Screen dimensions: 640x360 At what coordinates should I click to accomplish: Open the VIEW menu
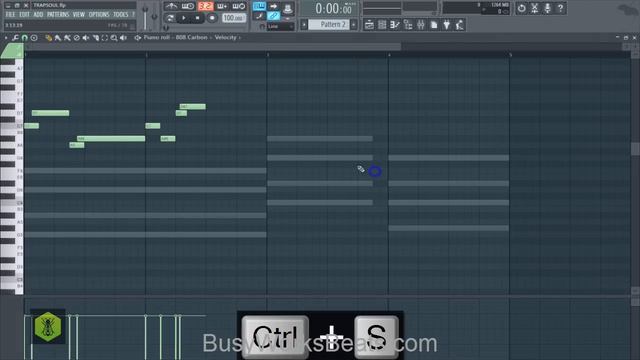coord(79,15)
